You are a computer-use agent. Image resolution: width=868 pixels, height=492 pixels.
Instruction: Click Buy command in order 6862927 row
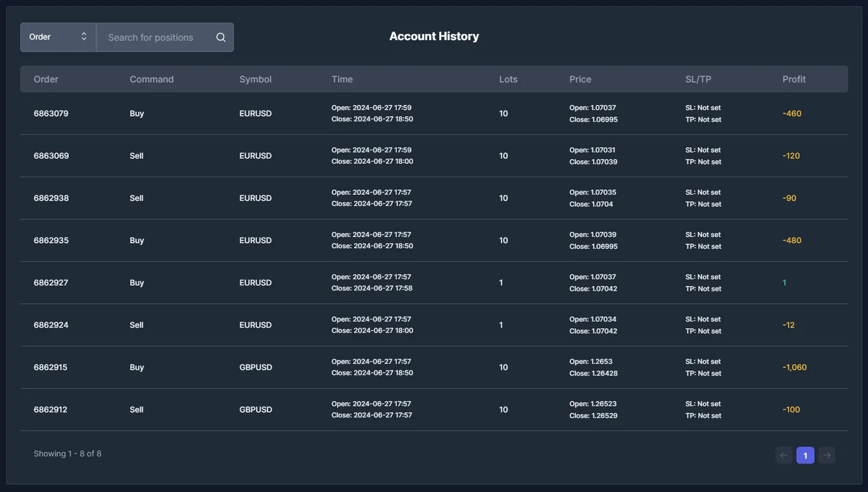click(137, 282)
